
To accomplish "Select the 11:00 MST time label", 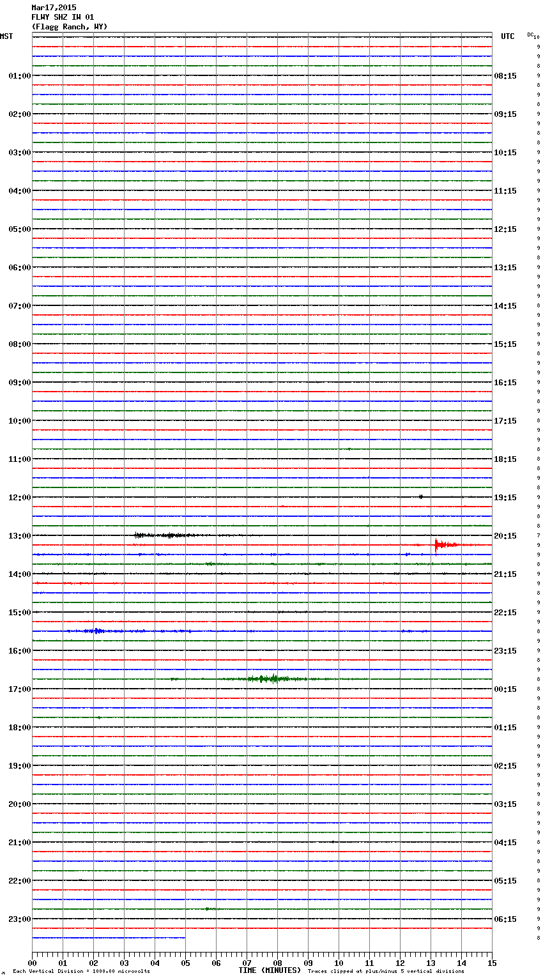I will 20,459.
